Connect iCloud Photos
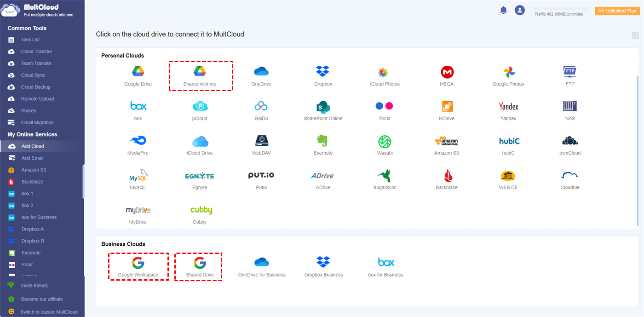 point(385,76)
